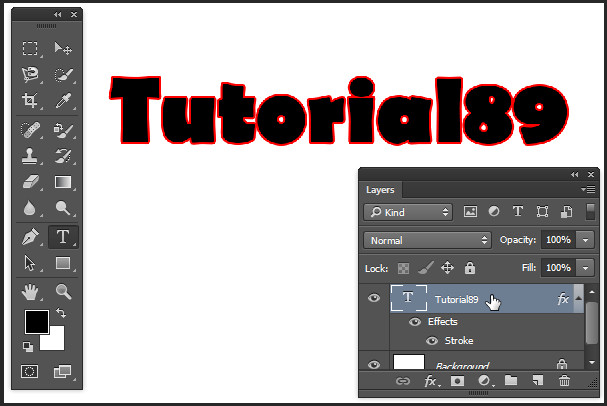The image size is (607, 406).
Task: Click the link layers icon
Action: (x=403, y=381)
